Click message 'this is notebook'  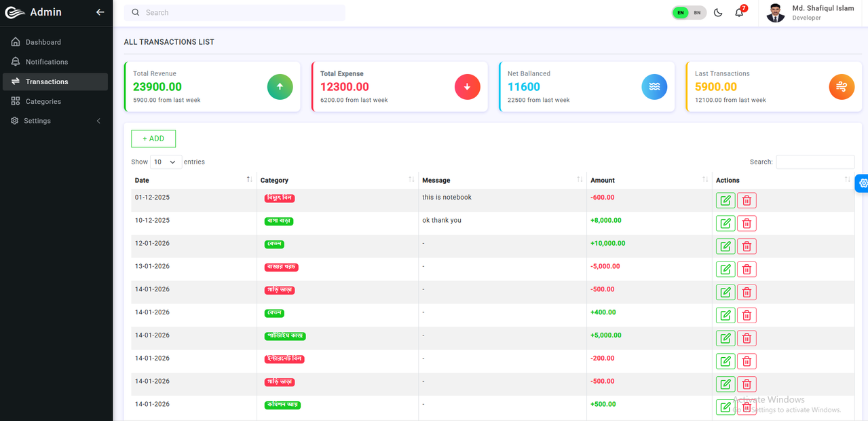coord(447,197)
